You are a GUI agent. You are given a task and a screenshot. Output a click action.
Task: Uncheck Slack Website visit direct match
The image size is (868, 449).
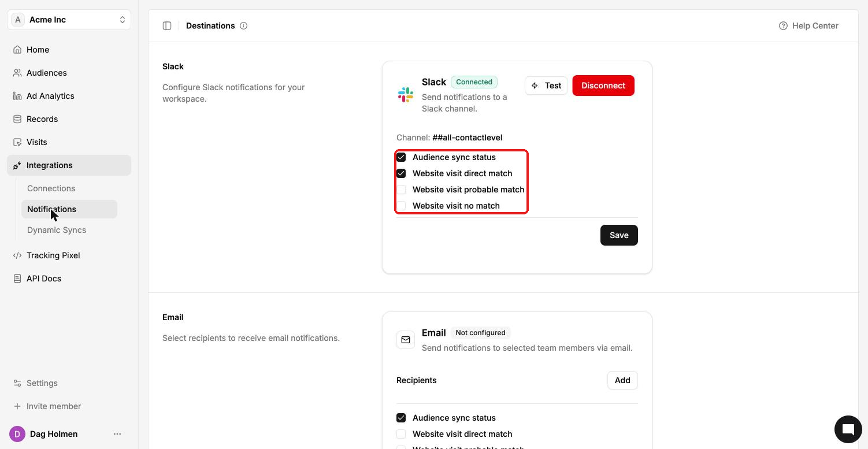[401, 173]
